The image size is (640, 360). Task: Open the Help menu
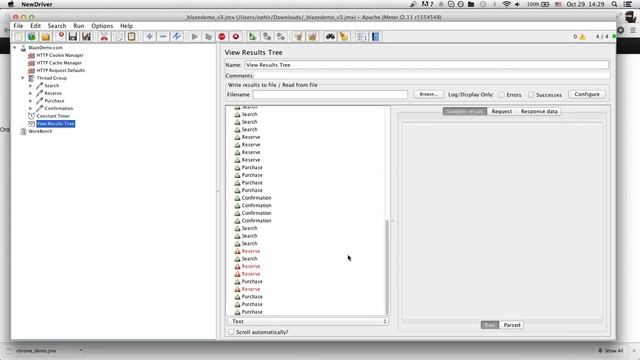point(127,26)
